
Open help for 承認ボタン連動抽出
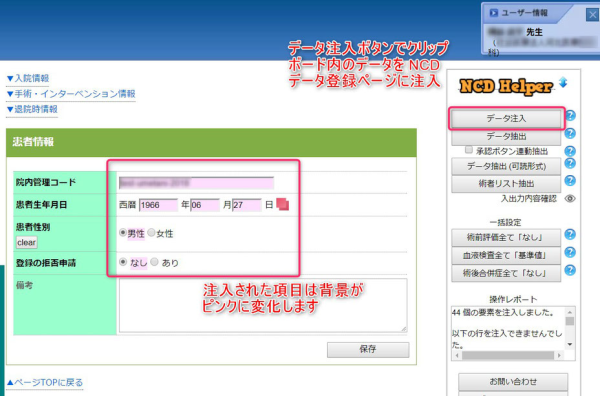[570, 151]
